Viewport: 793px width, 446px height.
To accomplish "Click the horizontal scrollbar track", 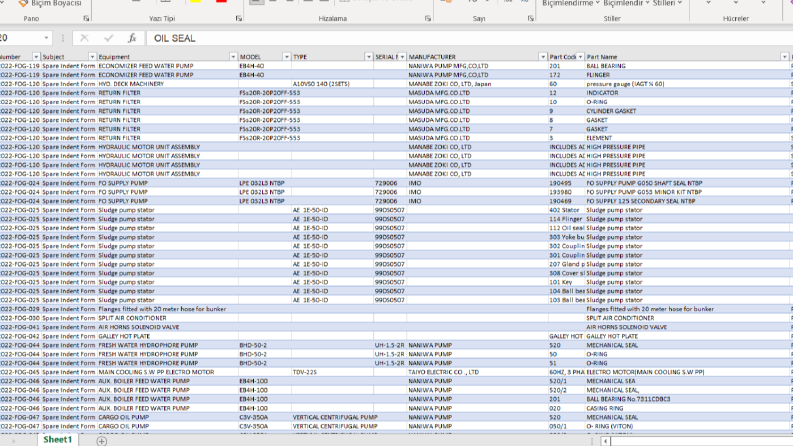I will (701, 441).
